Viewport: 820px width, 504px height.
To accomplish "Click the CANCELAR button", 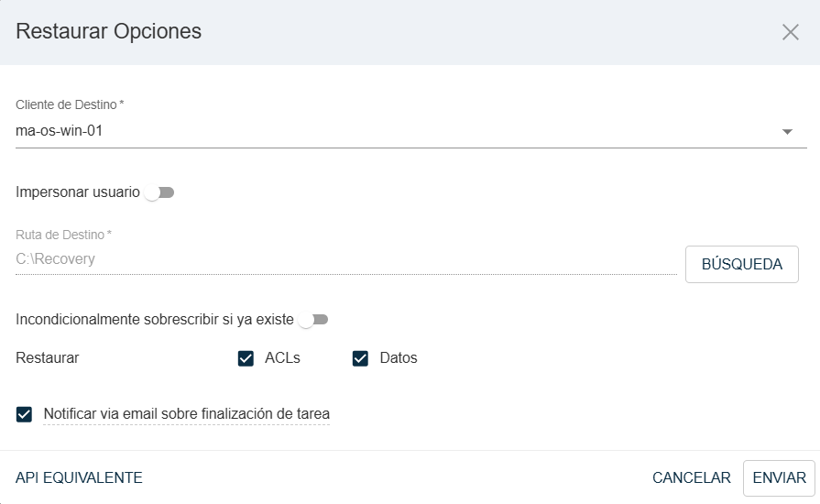I will [x=692, y=477].
